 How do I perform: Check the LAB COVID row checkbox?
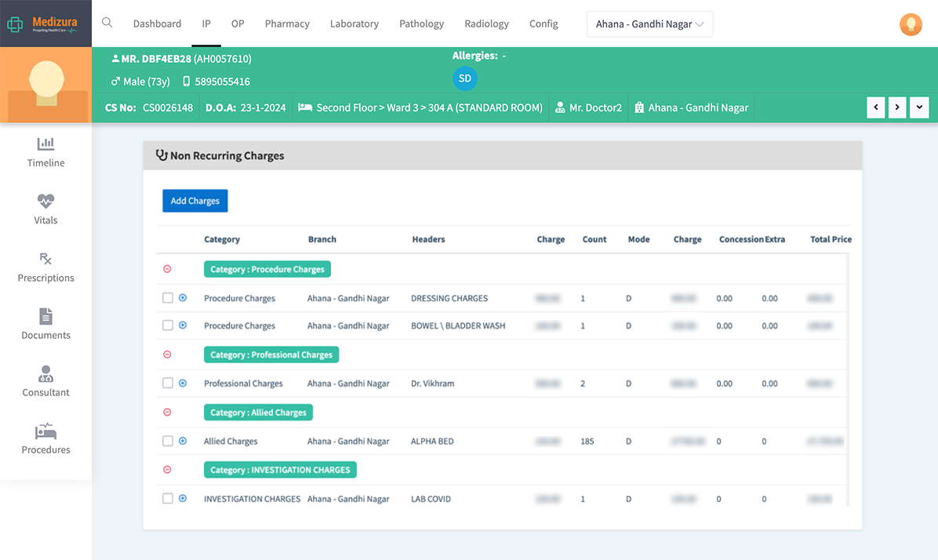coord(168,498)
